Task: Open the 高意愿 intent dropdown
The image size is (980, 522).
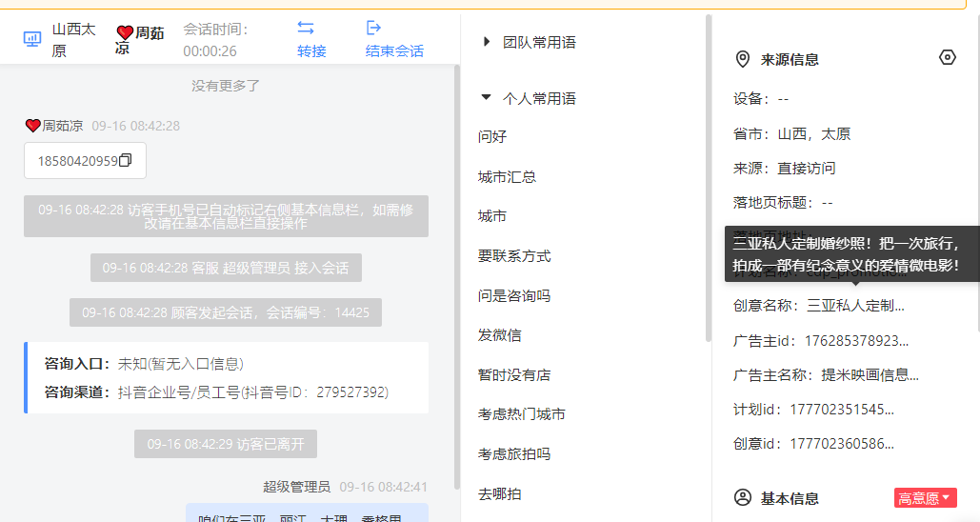Action: [x=926, y=498]
